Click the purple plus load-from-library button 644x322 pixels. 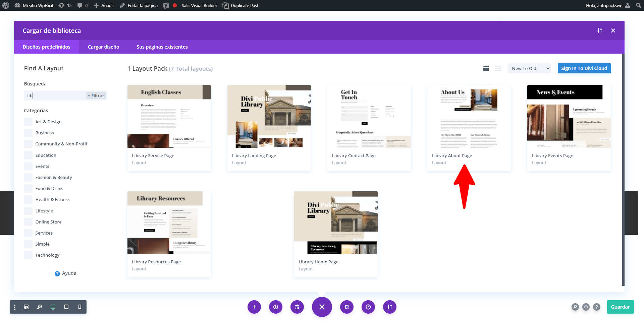(x=254, y=307)
